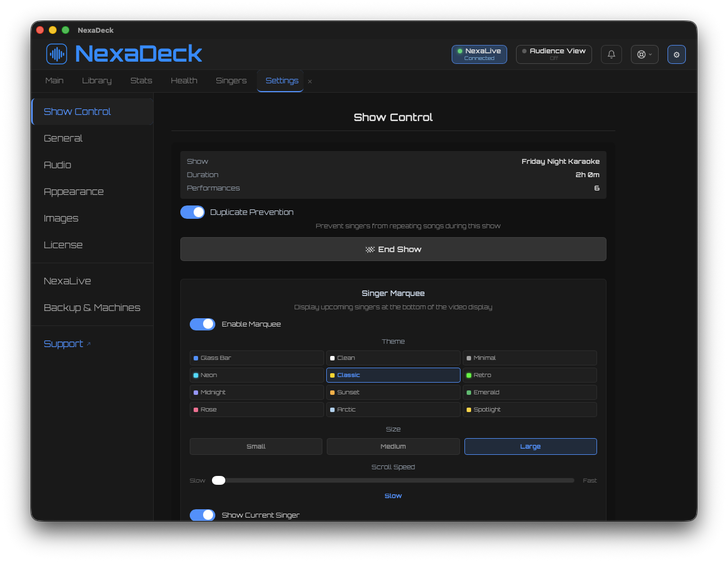Turn off the Enable Marquee switch
Viewport: 728px width, 562px height.
[203, 324]
